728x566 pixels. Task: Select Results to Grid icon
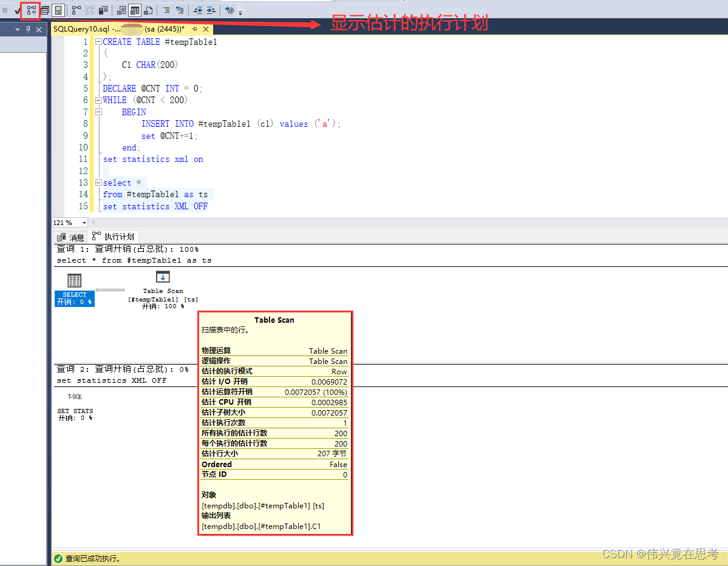pos(135,10)
